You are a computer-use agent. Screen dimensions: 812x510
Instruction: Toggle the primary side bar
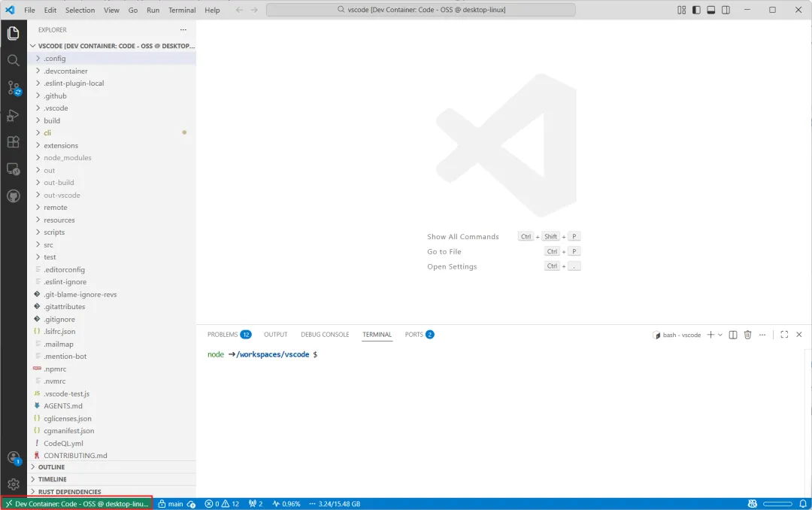pos(696,10)
